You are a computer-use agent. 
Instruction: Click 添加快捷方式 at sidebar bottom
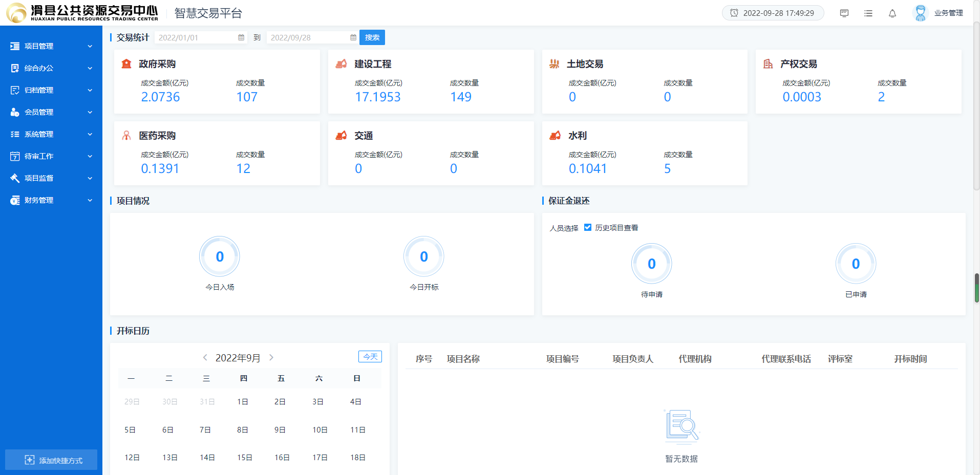51,460
